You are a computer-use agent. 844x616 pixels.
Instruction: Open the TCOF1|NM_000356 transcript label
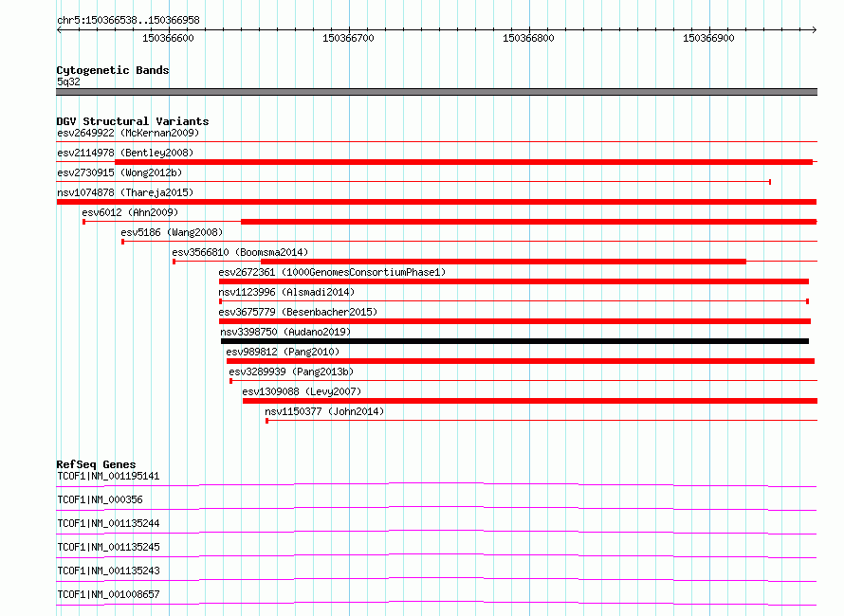pyautogui.click(x=100, y=499)
